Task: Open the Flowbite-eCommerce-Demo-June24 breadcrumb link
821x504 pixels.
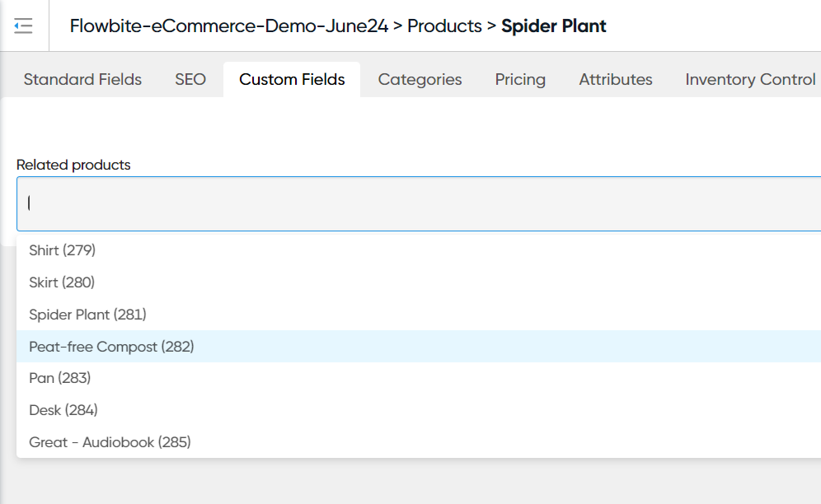Action: click(x=228, y=26)
